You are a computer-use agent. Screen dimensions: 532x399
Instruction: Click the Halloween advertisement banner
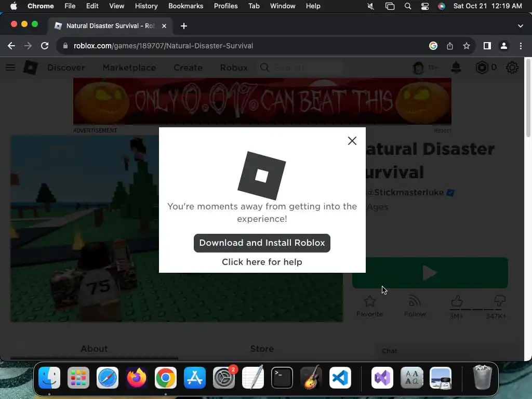[262, 101]
